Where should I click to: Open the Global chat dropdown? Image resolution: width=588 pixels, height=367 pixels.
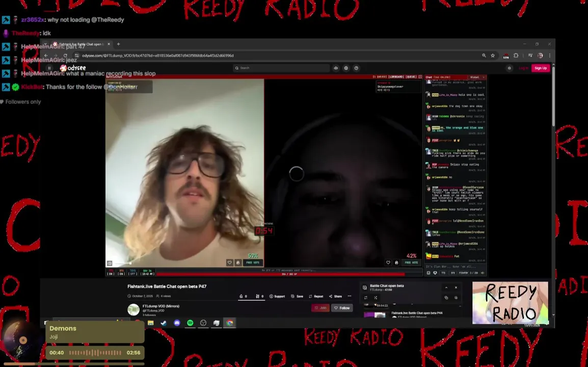[477, 77]
